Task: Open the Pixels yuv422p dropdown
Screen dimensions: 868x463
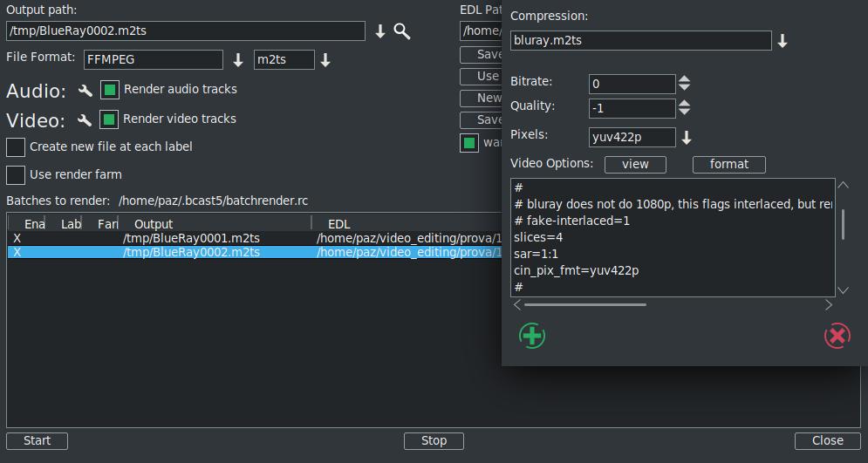Action: [687, 138]
